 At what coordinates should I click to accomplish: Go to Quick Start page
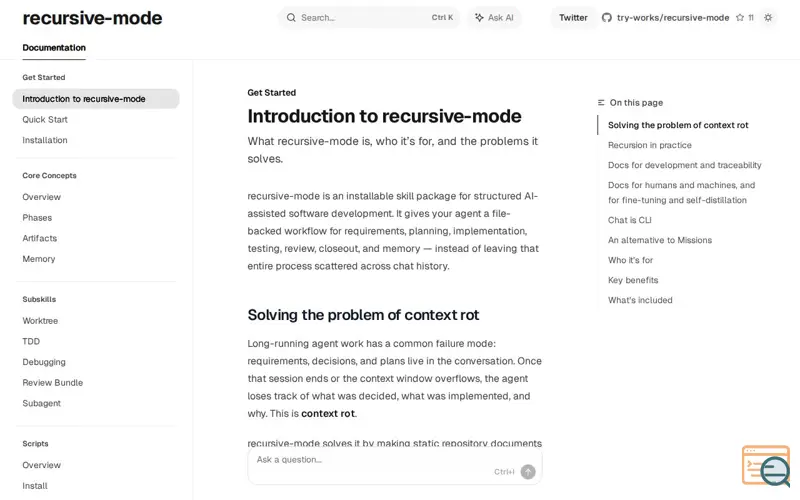(45, 119)
